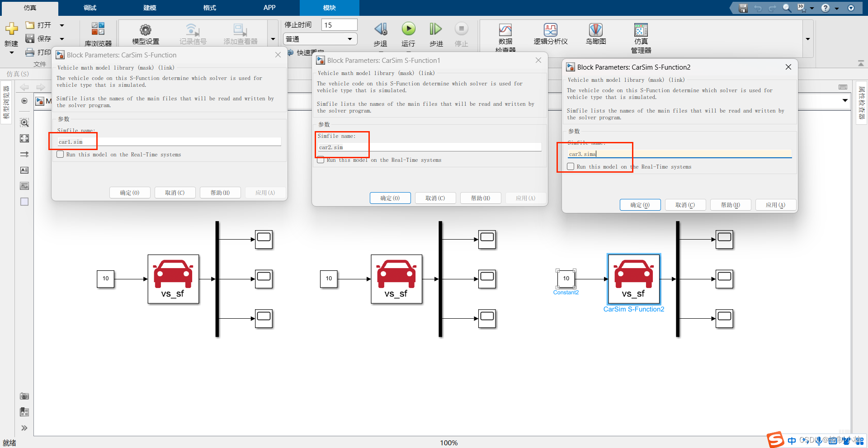The width and height of the screenshot is (868, 448).
Task: Expand the Save (保存) dropdown arrow
Action: (62, 39)
